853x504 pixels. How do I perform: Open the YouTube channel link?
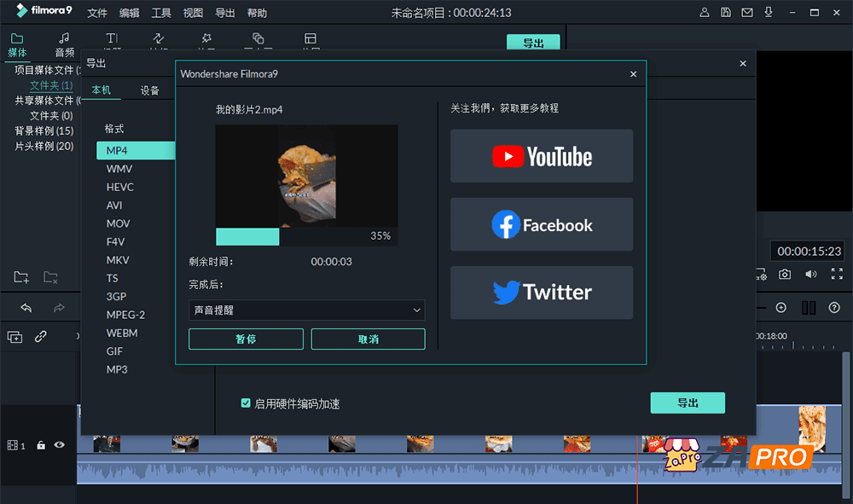pos(541,156)
